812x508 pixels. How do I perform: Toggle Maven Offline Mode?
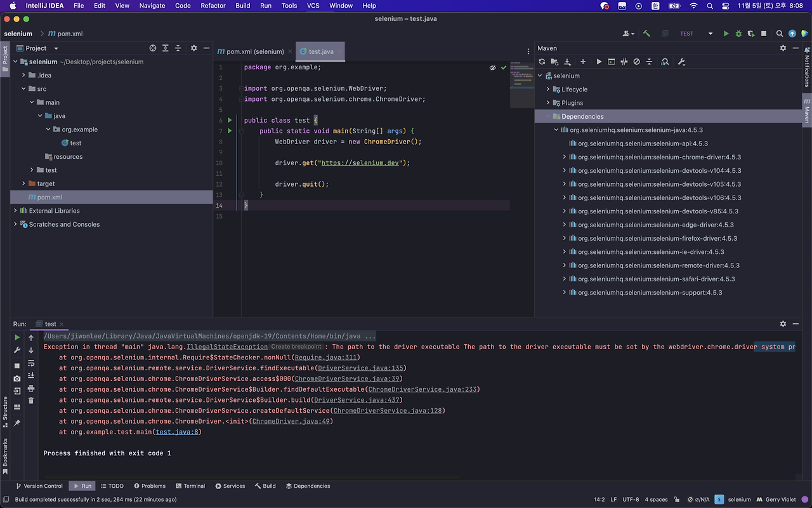click(x=624, y=62)
